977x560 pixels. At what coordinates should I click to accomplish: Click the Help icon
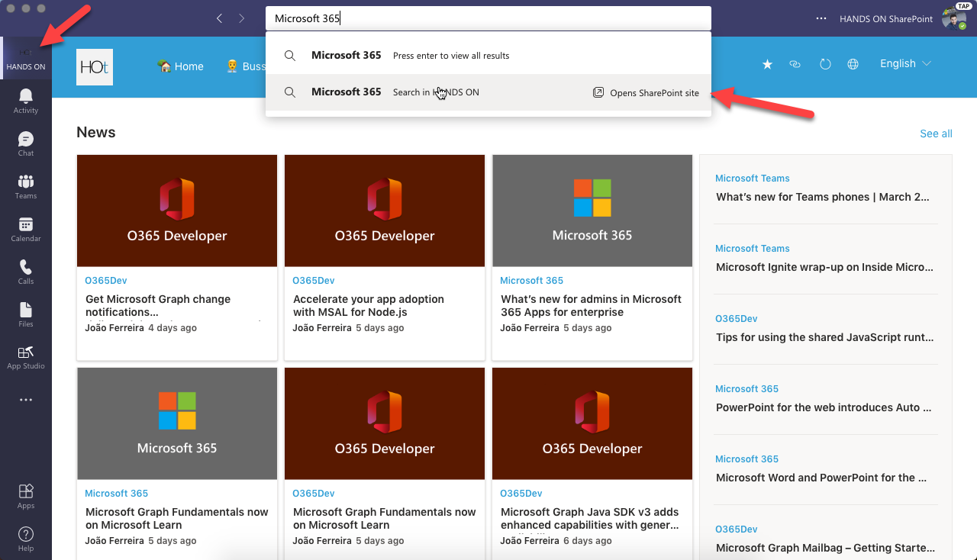(26, 538)
